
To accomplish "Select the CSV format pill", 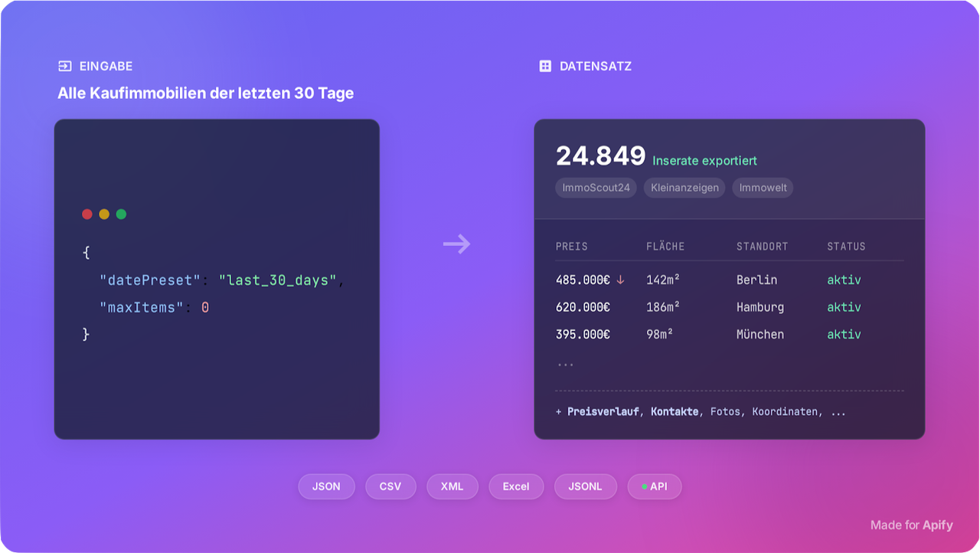I will pyautogui.click(x=390, y=486).
